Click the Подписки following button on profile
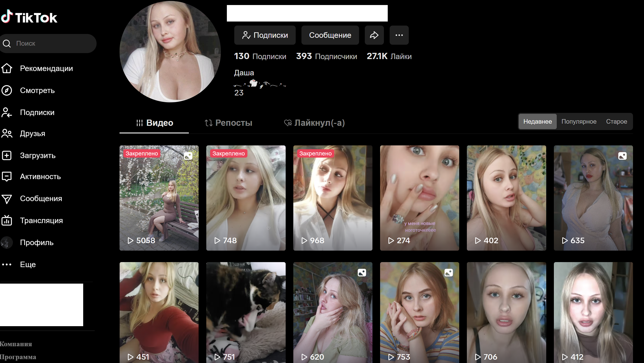This screenshot has width=644, height=363. 265,35
